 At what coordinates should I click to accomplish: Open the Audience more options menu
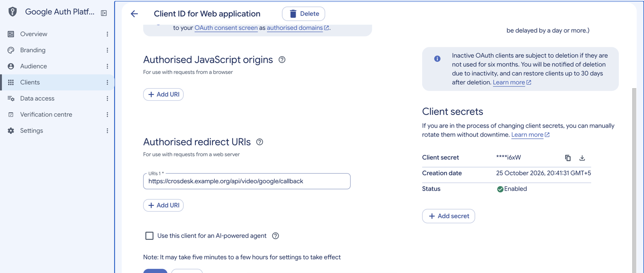107,66
